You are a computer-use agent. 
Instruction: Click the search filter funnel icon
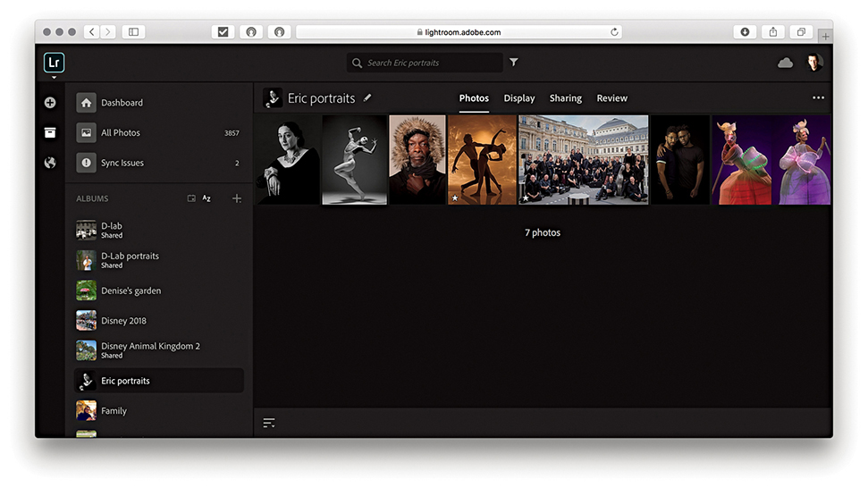(x=514, y=63)
